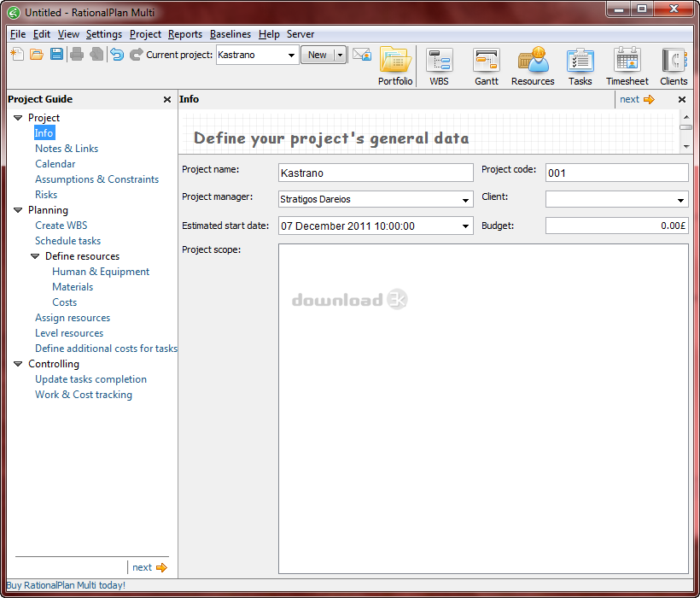Open the Risks guide page

pyautogui.click(x=46, y=195)
